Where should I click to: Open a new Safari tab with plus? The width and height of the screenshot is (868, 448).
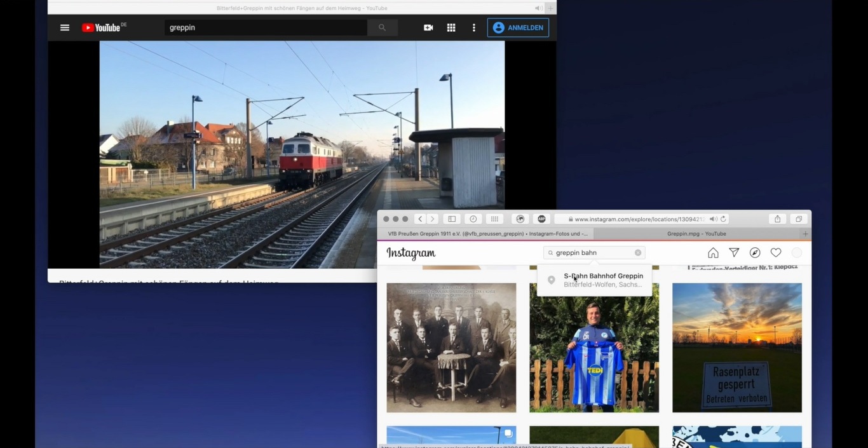[x=806, y=234]
